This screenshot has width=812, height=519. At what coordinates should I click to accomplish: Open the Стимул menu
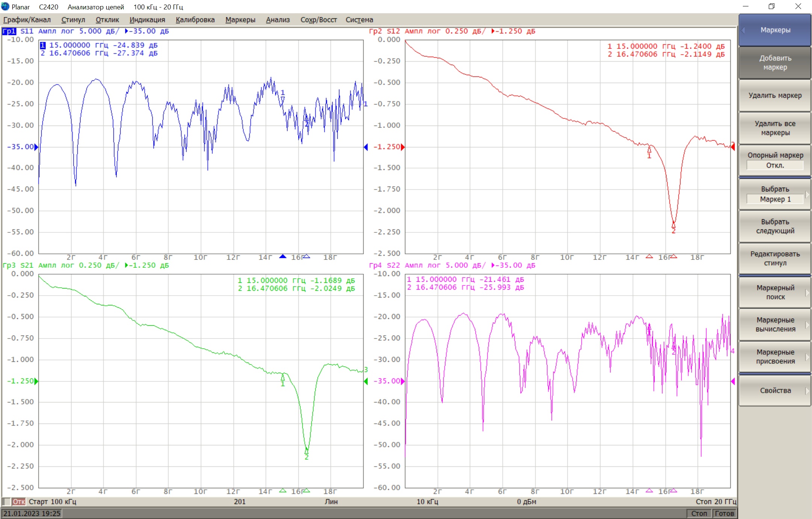73,20
